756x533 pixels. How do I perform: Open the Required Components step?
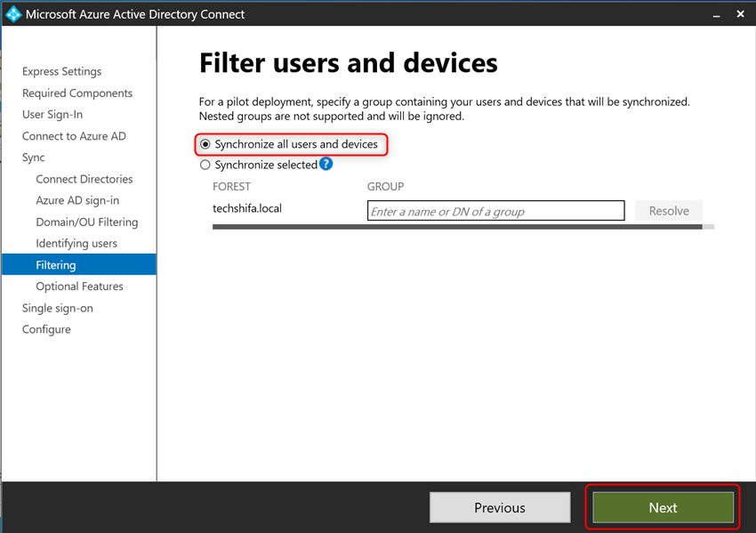[76, 93]
